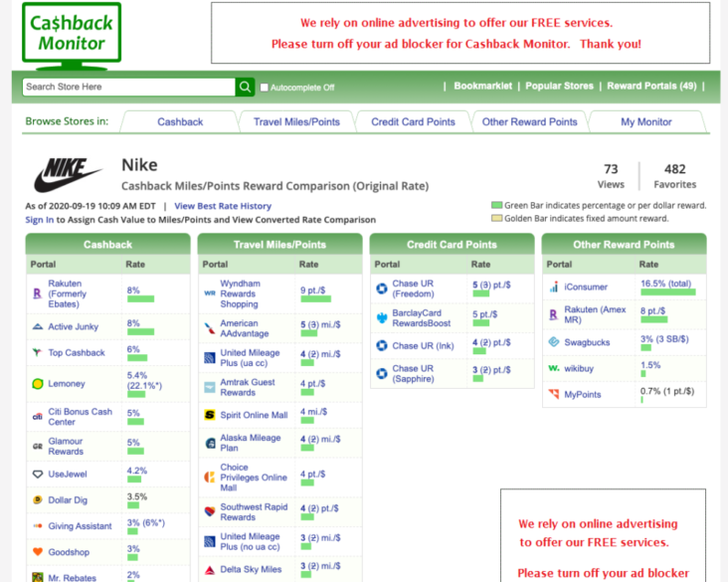Image resolution: width=728 pixels, height=582 pixels.
Task: Click the Mr. Rebates portal link
Action: (x=72, y=577)
